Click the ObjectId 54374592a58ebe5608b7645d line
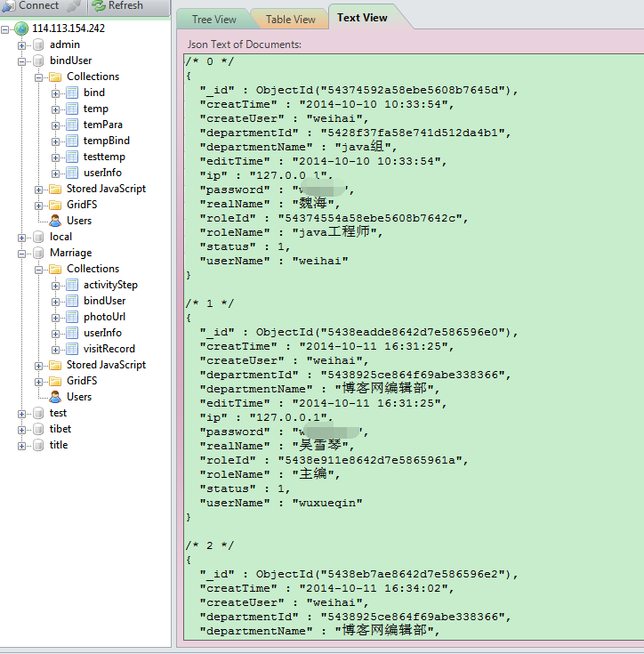Screen dimensions: 644x654 [x=358, y=90]
